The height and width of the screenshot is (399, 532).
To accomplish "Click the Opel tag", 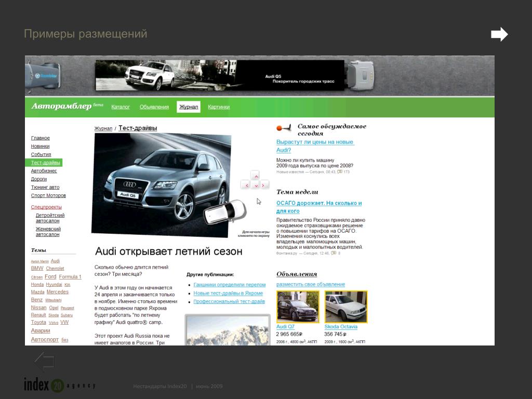I will [54, 308].
